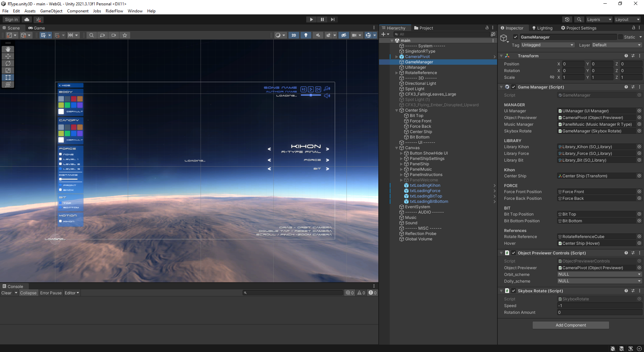Toggle Console Collapse button
This screenshot has height=352, width=644.
coord(28,293)
